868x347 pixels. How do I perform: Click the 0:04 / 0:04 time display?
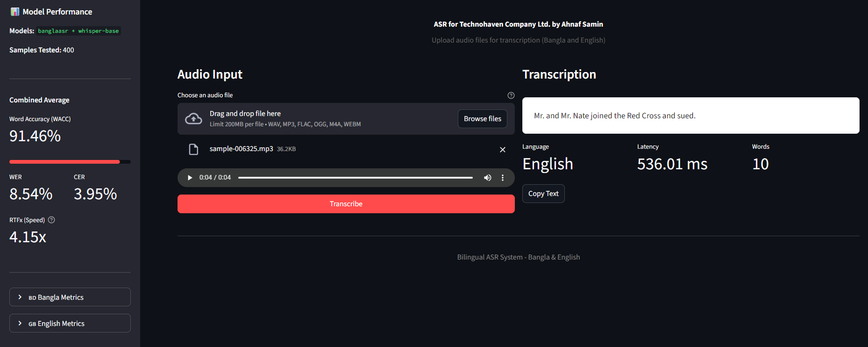(215, 178)
